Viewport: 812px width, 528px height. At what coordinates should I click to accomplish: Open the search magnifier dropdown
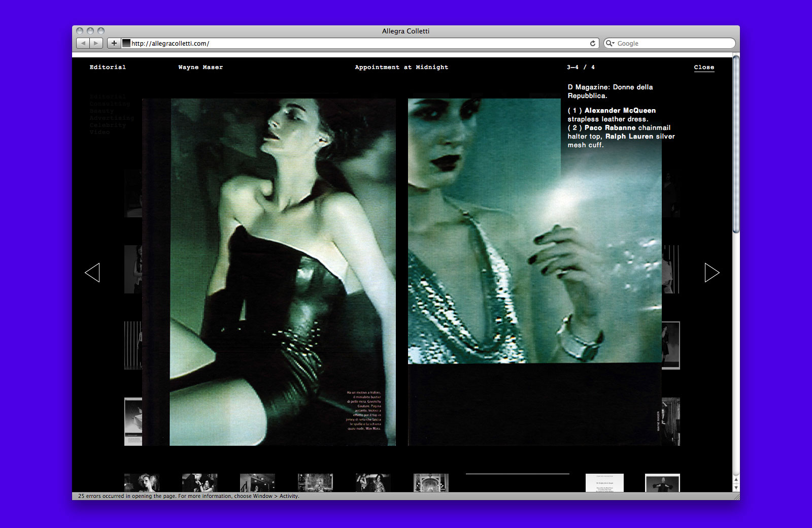tap(610, 44)
